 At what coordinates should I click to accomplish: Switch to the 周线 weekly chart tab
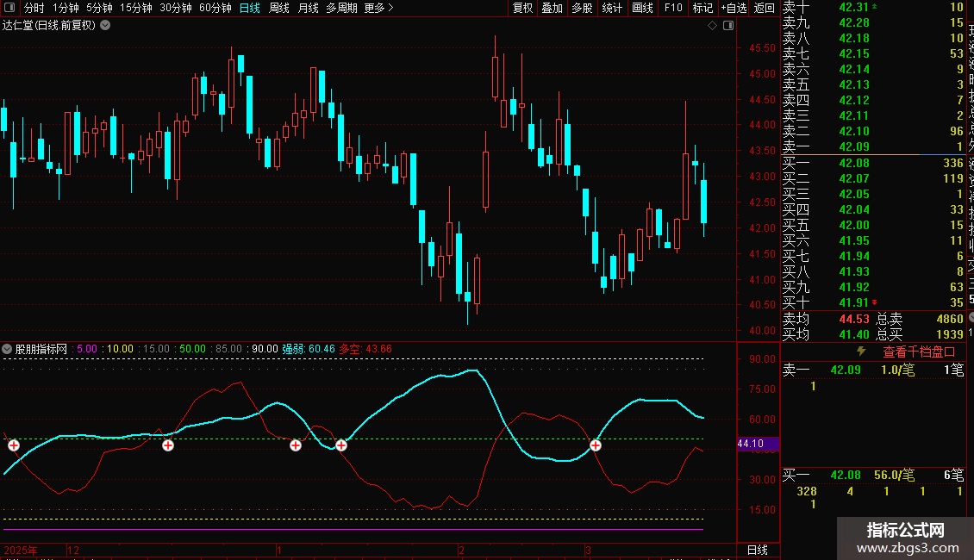[279, 8]
